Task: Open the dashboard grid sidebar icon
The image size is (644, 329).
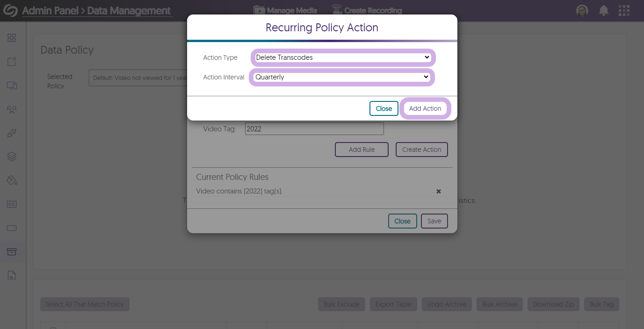Action: point(12,38)
